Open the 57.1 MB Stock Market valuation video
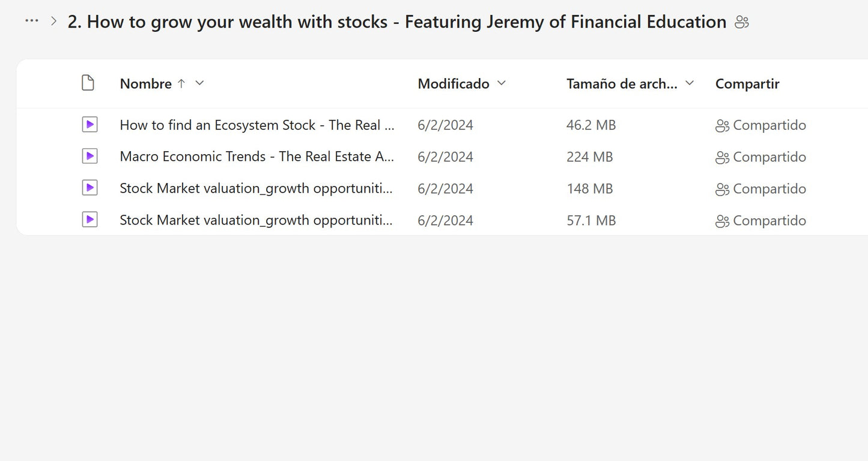The width and height of the screenshot is (868, 461). click(x=256, y=220)
